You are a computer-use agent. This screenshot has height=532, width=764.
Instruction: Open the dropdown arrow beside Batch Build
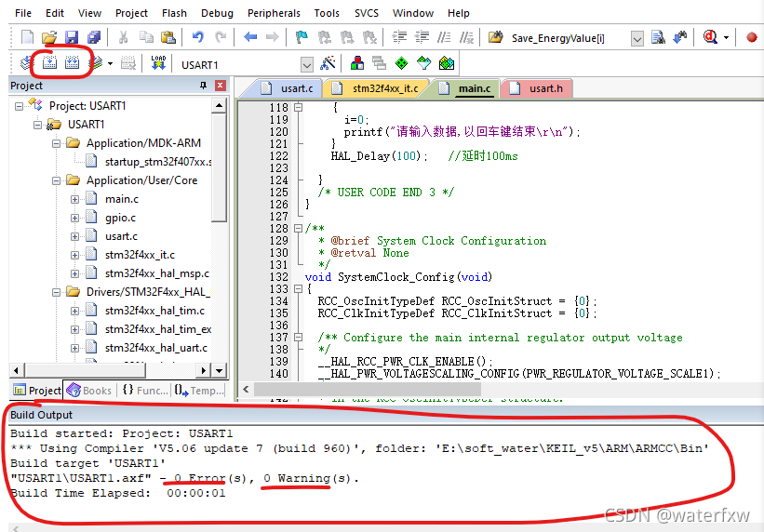point(110,63)
